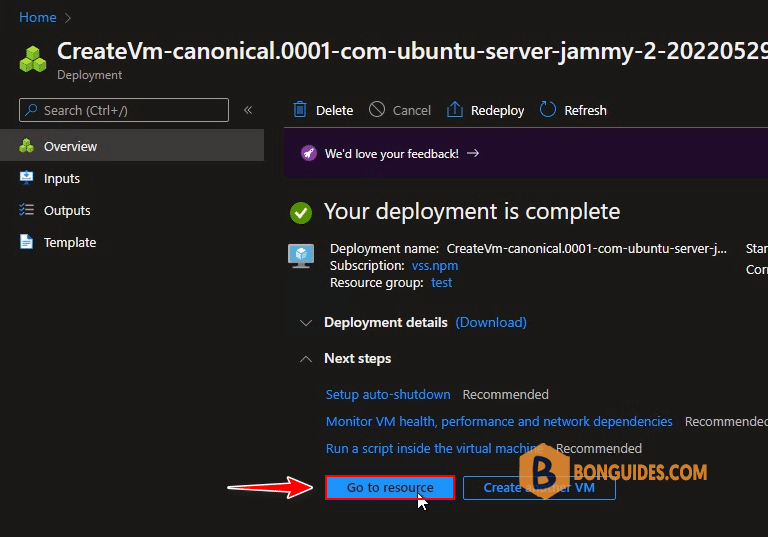Click the Create another VM button
The width and height of the screenshot is (768, 537).
539,488
